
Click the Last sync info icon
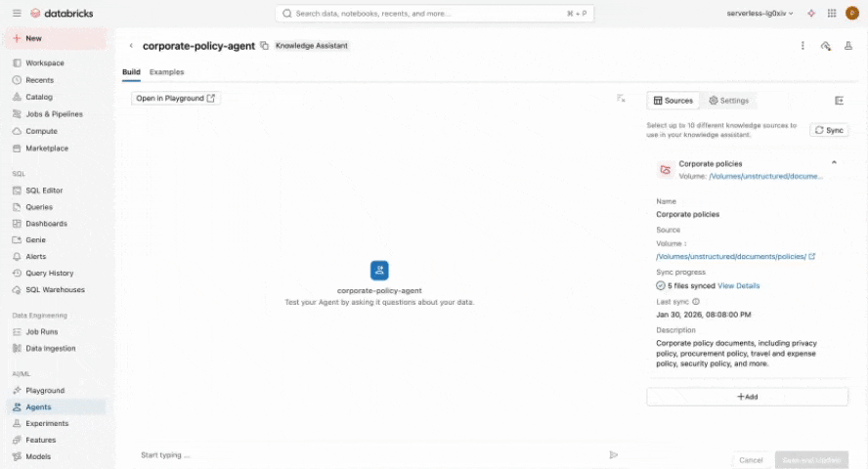point(696,302)
